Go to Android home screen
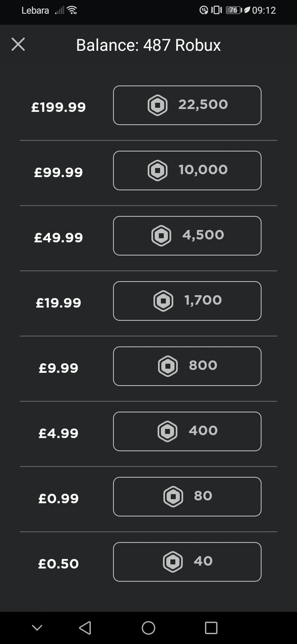The width and height of the screenshot is (297, 644). click(x=148, y=628)
